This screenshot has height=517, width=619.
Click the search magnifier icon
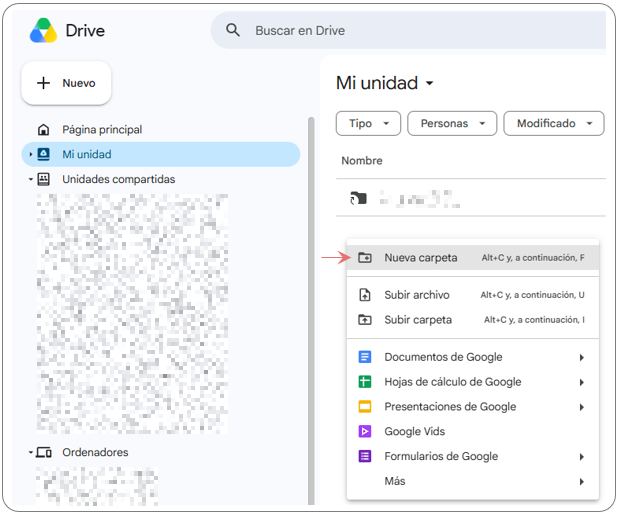click(233, 30)
